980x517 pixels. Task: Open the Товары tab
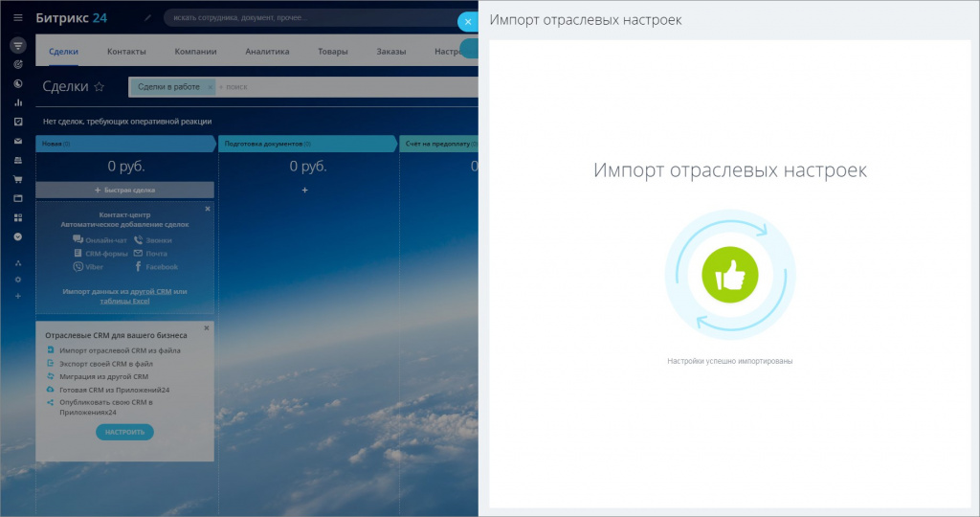332,52
